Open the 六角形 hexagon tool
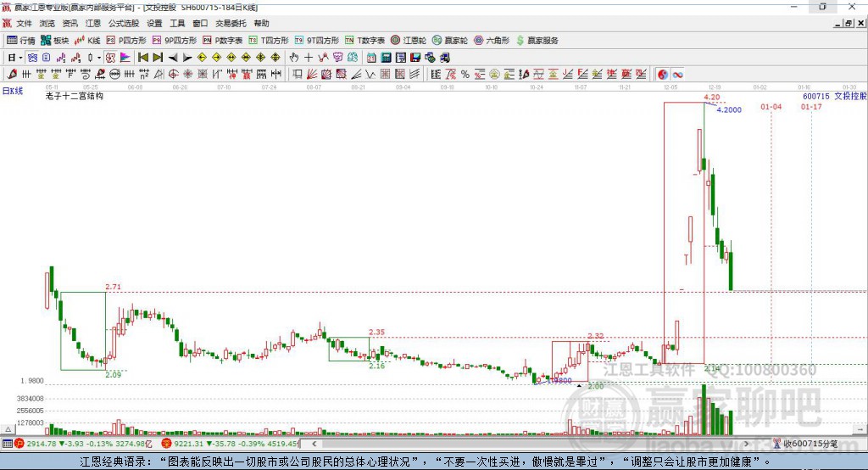The width and height of the screenshot is (868, 470). pos(491,41)
